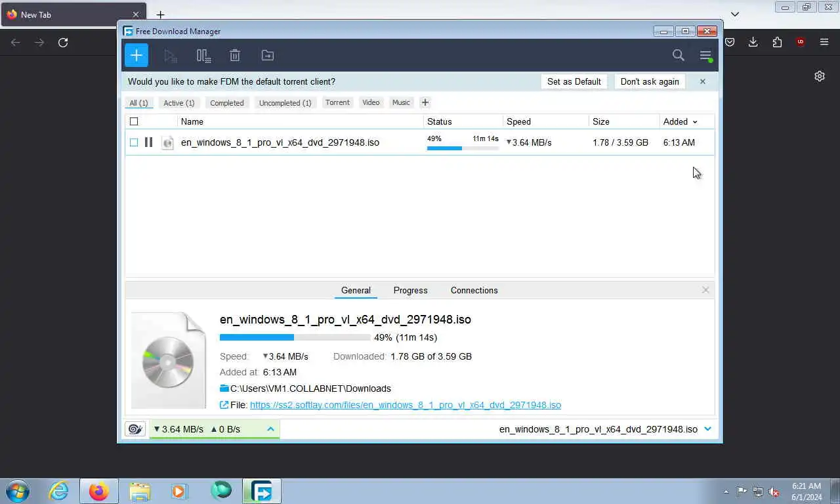Pause the windows 8.1 iso download

pyautogui.click(x=148, y=142)
